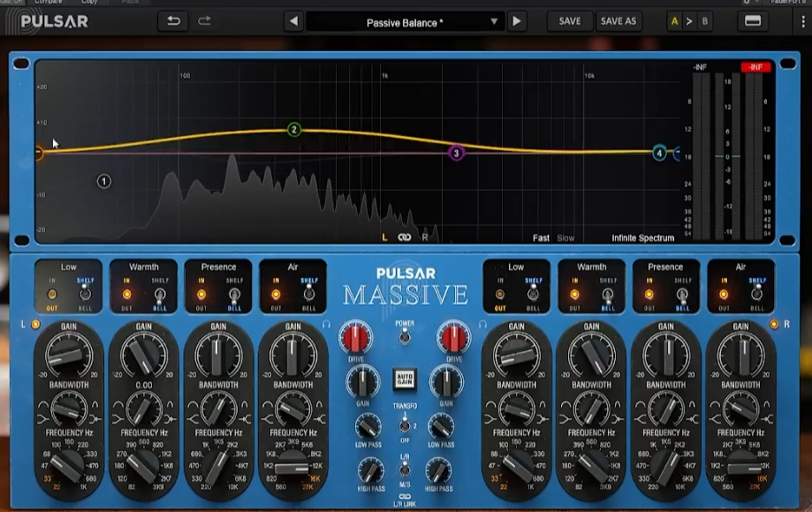This screenshot has height=512, width=812.
Task: Click the left channel Low band GAIN knob
Action: point(68,355)
